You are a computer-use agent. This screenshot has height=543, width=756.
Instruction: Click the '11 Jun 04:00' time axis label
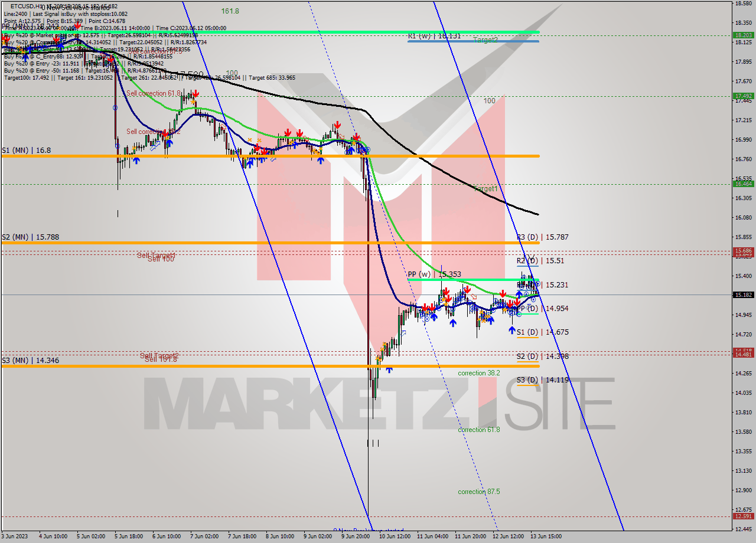(432, 537)
